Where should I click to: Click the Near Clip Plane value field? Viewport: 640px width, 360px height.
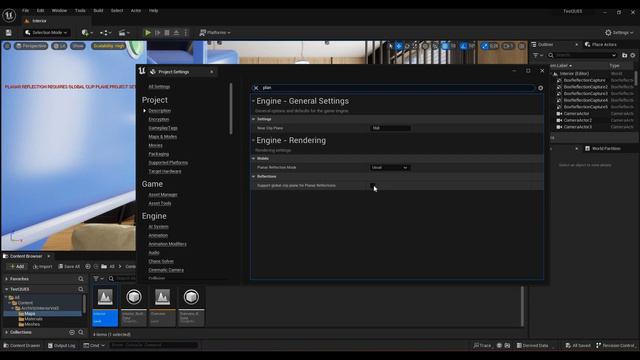390,128
